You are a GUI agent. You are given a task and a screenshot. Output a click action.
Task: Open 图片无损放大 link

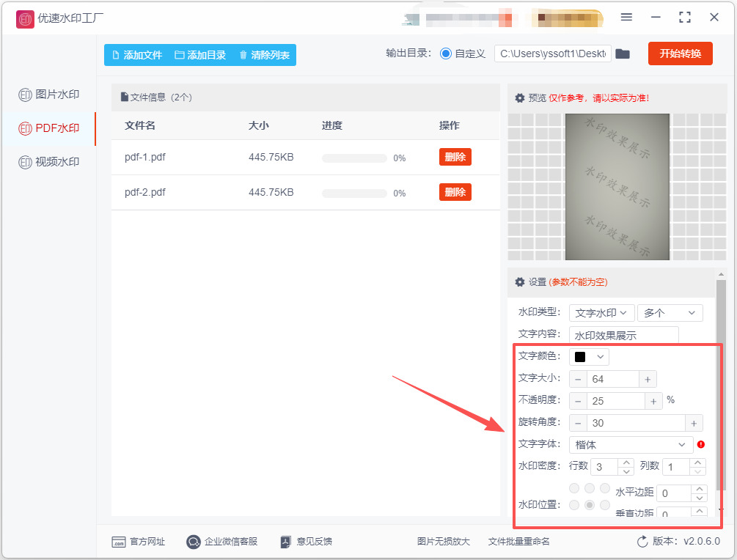(443, 542)
